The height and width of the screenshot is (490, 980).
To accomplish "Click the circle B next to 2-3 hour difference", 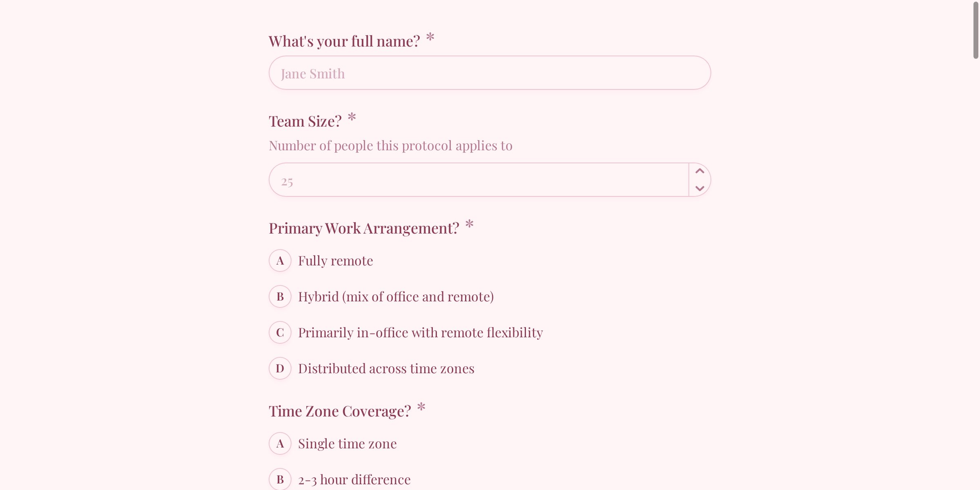I will 280,479.
